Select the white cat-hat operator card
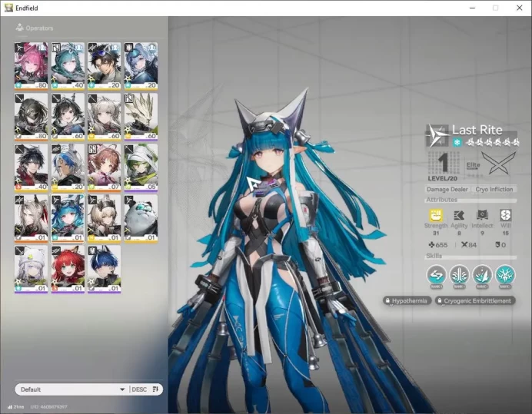The width and height of the screenshot is (532, 414). [x=31, y=270]
